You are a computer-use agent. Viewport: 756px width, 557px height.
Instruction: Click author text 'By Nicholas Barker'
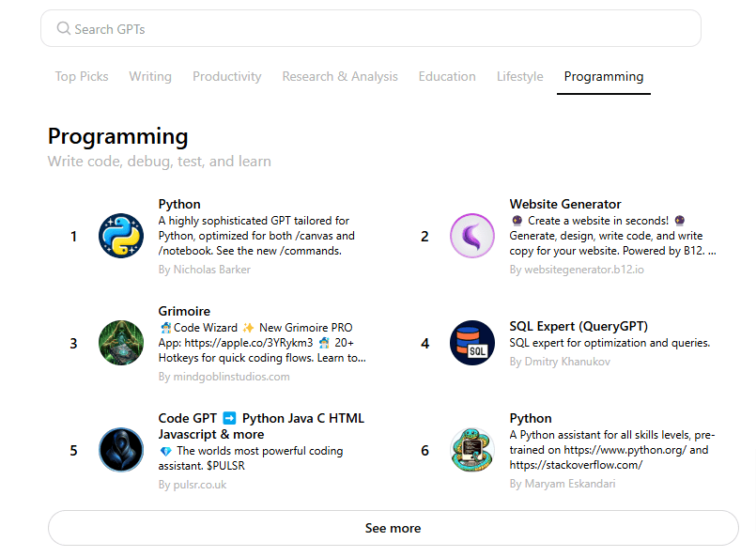205,270
